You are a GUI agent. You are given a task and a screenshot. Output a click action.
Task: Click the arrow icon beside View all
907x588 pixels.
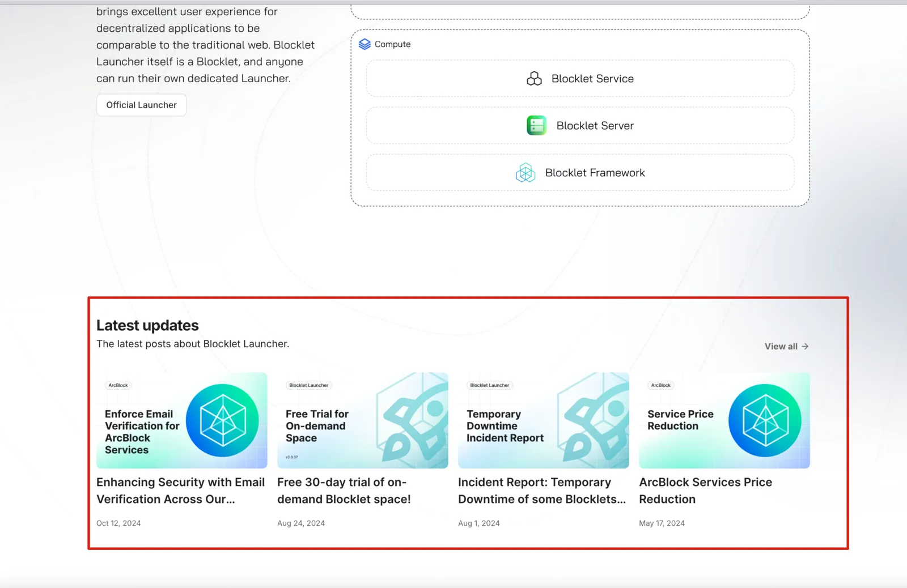point(805,346)
